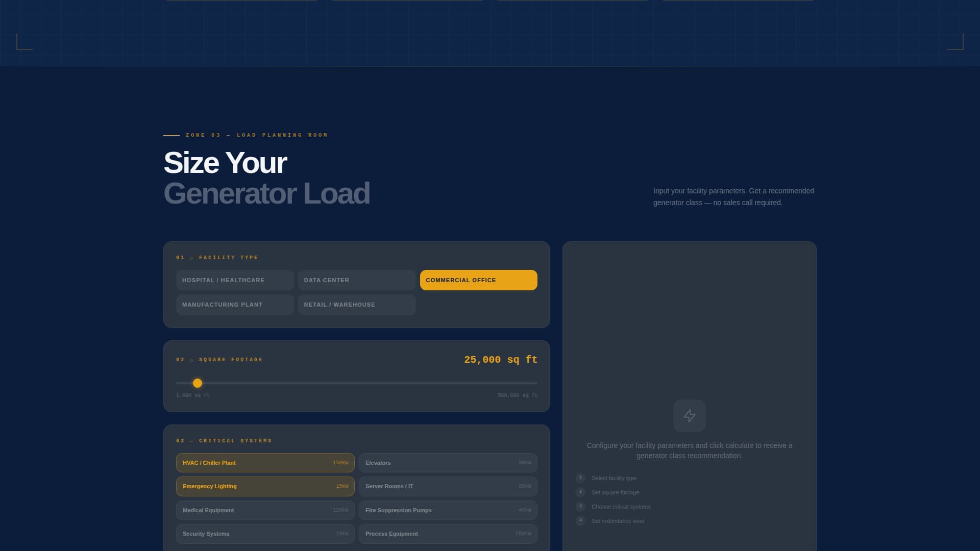Click the lightning bolt placeholder icon
The height and width of the screenshot is (551, 980).
pyautogui.click(x=690, y=416)
